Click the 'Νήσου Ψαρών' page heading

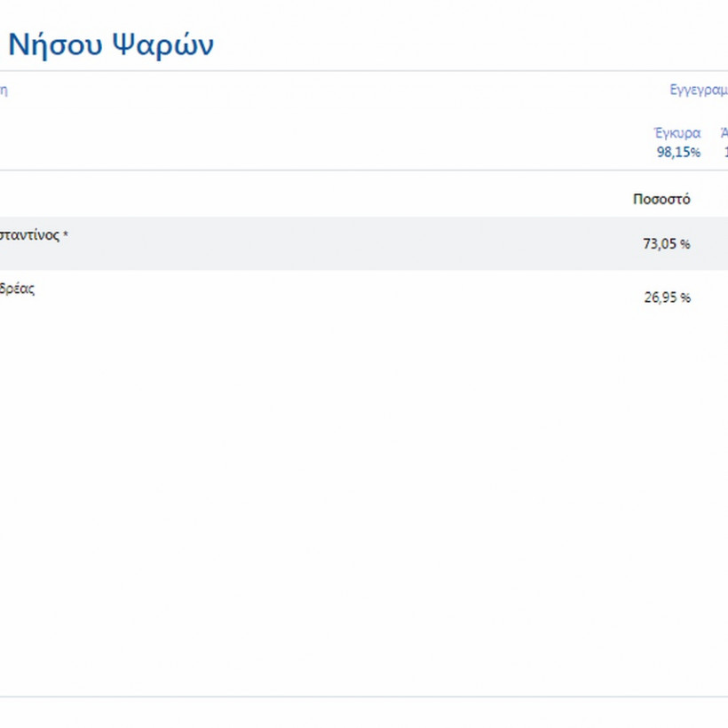[x=111, y=44]
